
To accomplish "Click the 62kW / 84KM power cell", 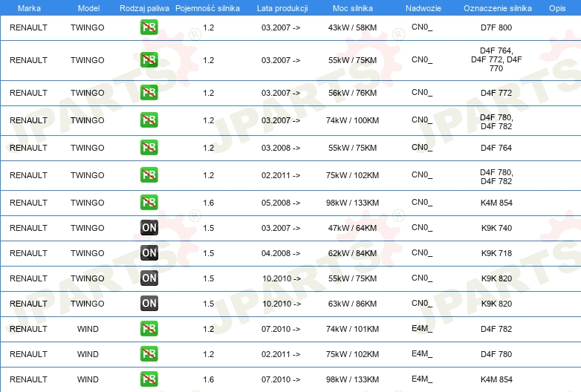I will (x=352, y=253).
